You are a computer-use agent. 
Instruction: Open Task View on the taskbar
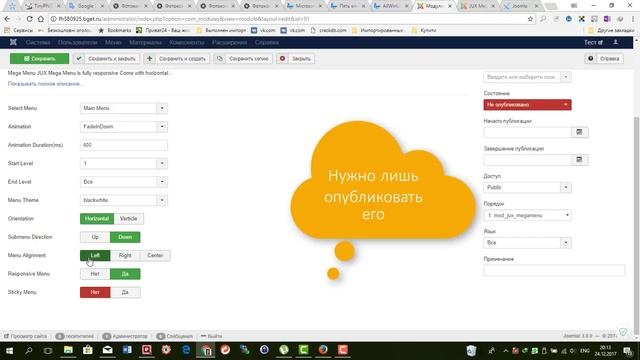pyautogui.click(x=48, y=351)
